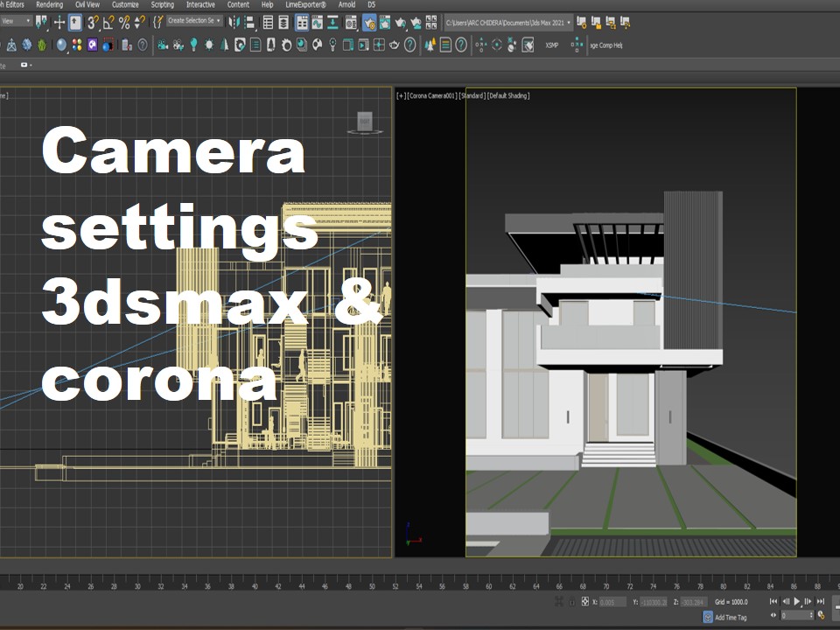This screenshot has height=630, width=840.
Task: Toggle the Layer Explorer icon
Action: click(283, 23)
